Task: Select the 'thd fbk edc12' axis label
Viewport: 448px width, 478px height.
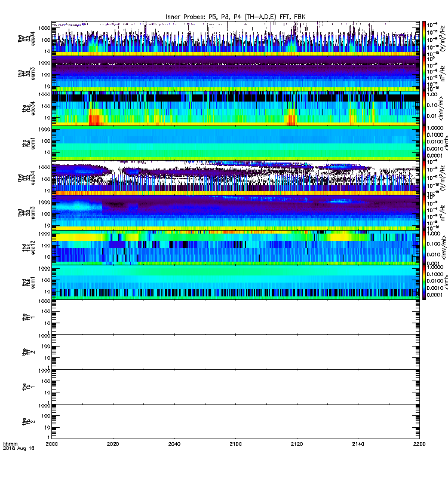Action: [29, 247]
